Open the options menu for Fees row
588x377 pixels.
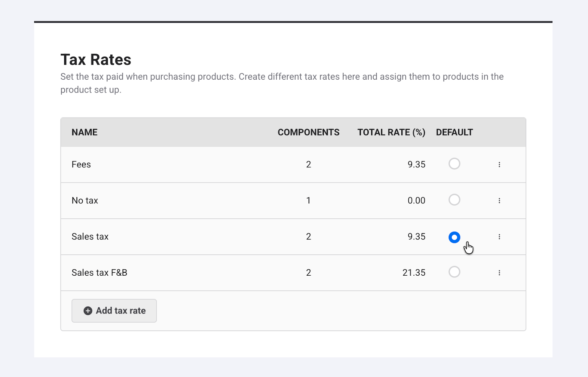(x=499, y=164)
